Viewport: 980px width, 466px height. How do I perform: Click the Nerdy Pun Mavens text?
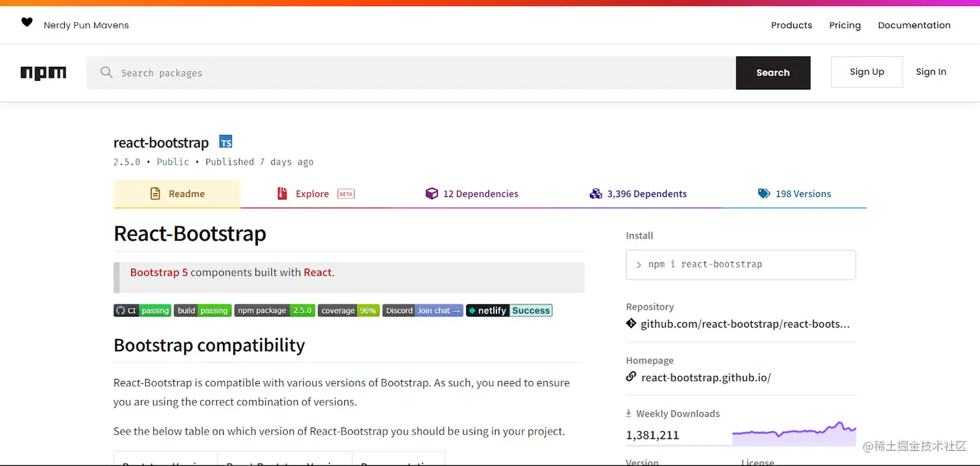click(86, 25)
